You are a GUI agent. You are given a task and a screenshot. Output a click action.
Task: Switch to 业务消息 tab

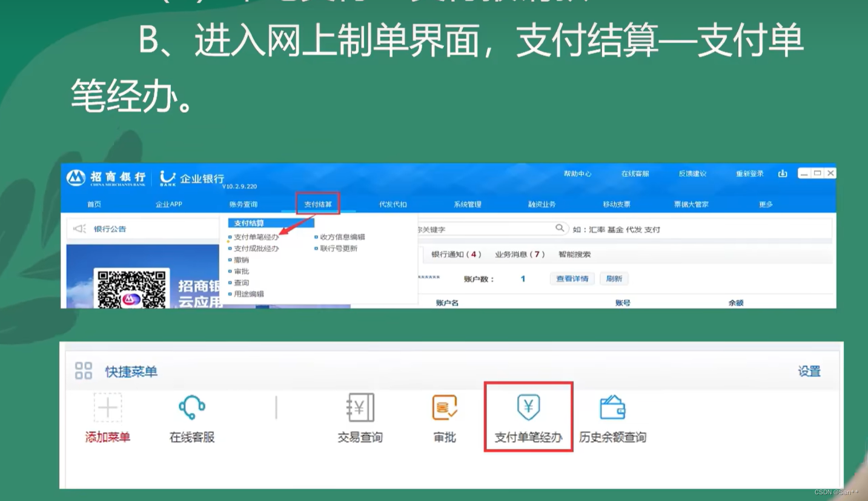tap(520, 254)
